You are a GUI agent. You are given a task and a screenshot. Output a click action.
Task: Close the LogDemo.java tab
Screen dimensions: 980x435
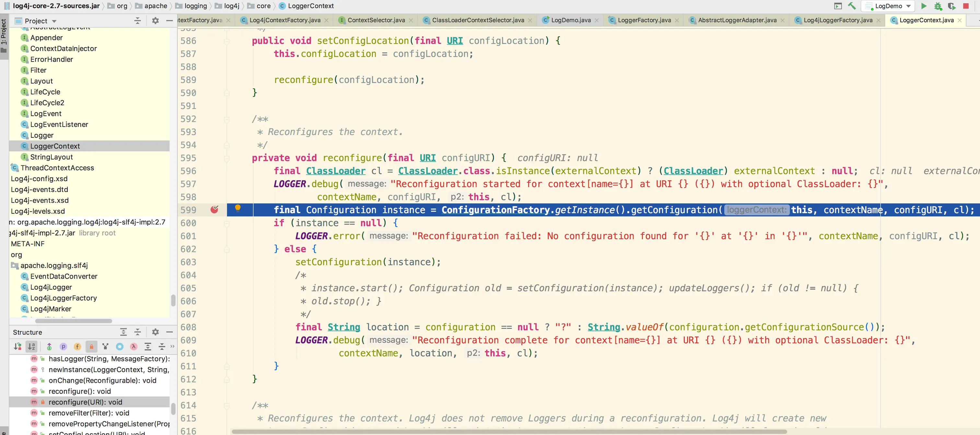[597, 20]
